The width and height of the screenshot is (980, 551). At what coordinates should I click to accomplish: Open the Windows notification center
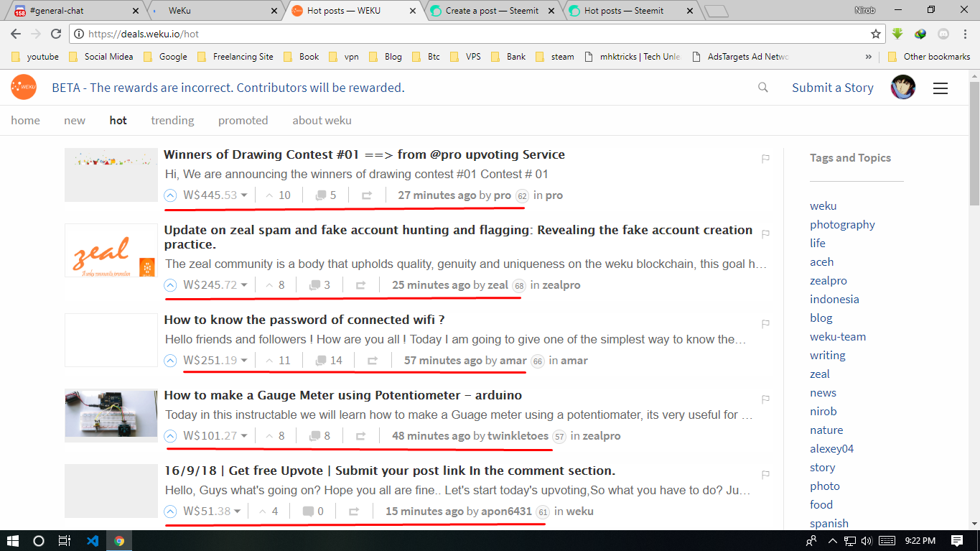[x=957, y=541]
